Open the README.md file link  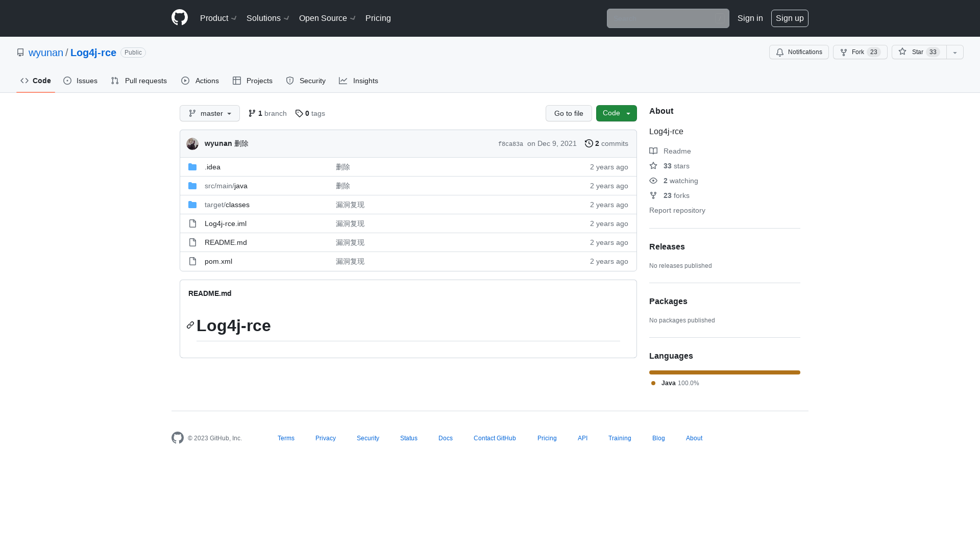pos(226,242)
